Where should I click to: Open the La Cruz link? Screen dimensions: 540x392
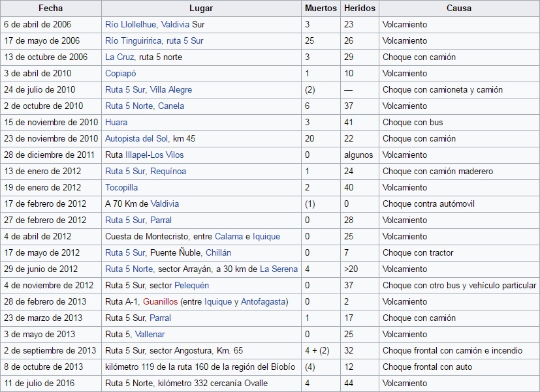point(119,57)
